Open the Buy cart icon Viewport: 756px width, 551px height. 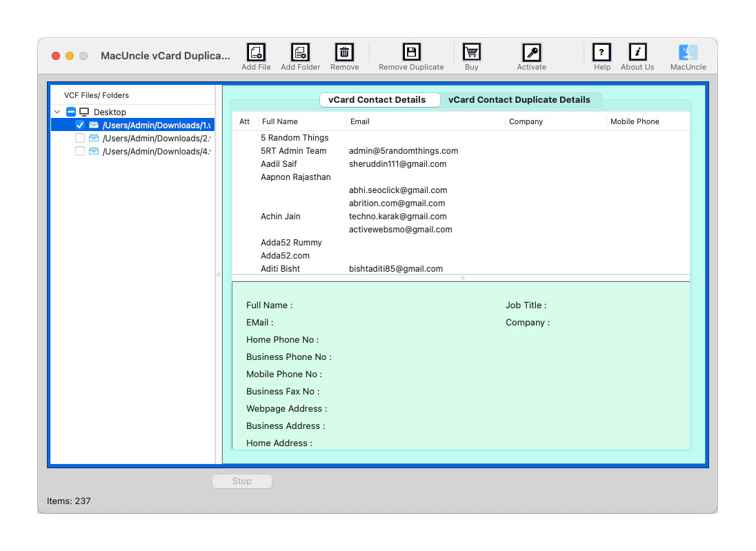pyautogui.click(x=471, y=52)
